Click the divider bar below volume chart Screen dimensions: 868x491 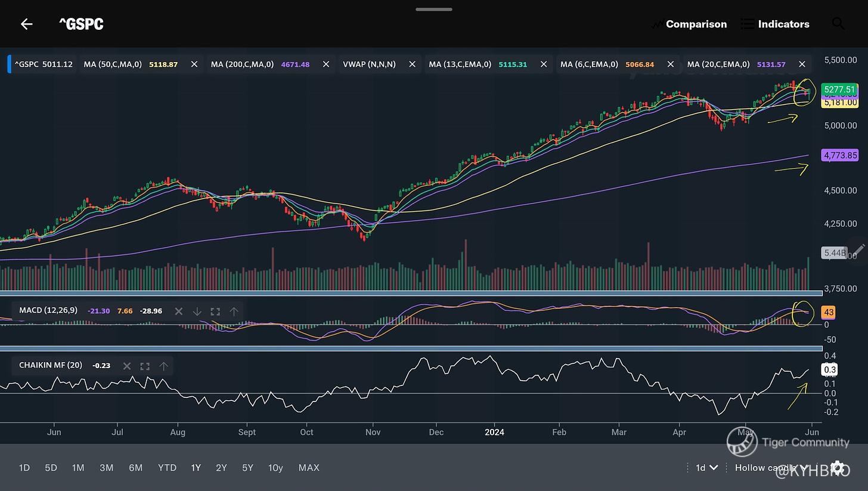tap(411, 293)
